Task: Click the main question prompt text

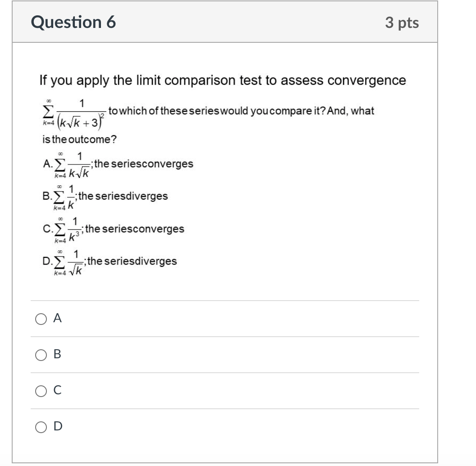Action: click(222, 80)
